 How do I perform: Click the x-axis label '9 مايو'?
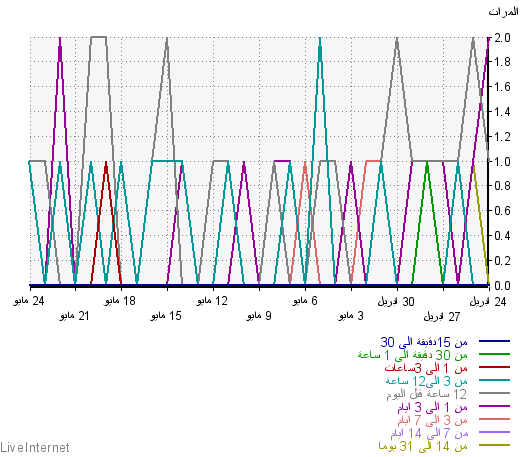259,316
